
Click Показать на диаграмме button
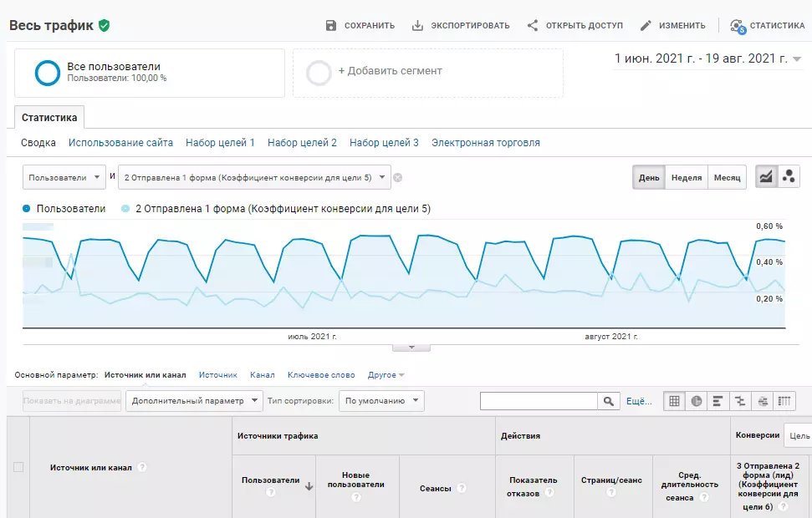pos(72,401)
